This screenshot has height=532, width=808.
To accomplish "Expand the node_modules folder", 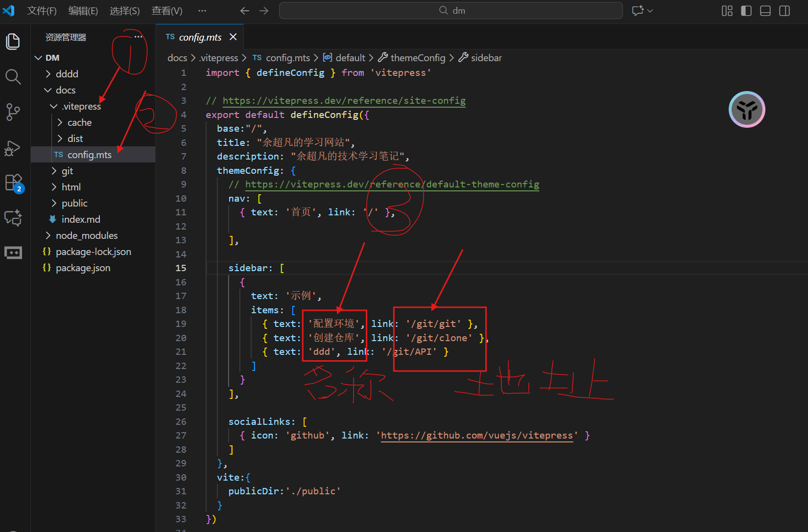I will click(x=87, y=235).
